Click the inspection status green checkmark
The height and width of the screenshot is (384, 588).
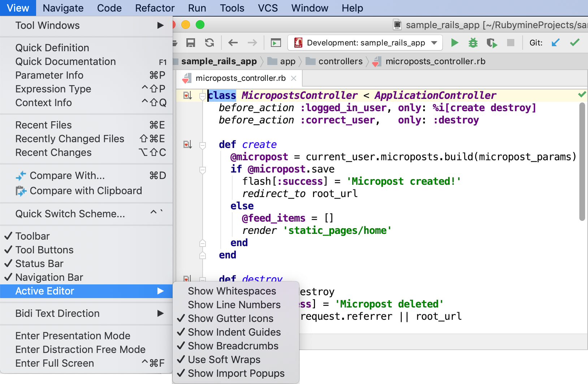tap(582, 95)
